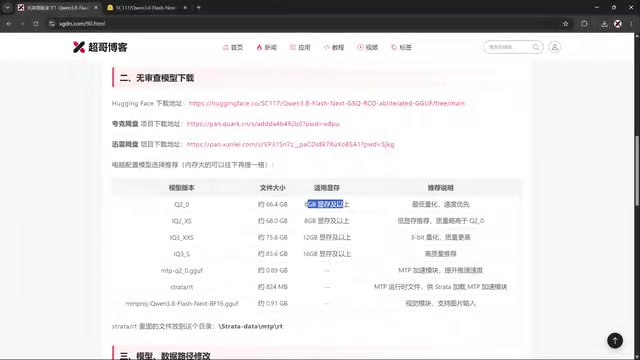Open the Hugging Face download link
Screen dimensions: 640x360
pyautogui.click(x=327, y=103)
